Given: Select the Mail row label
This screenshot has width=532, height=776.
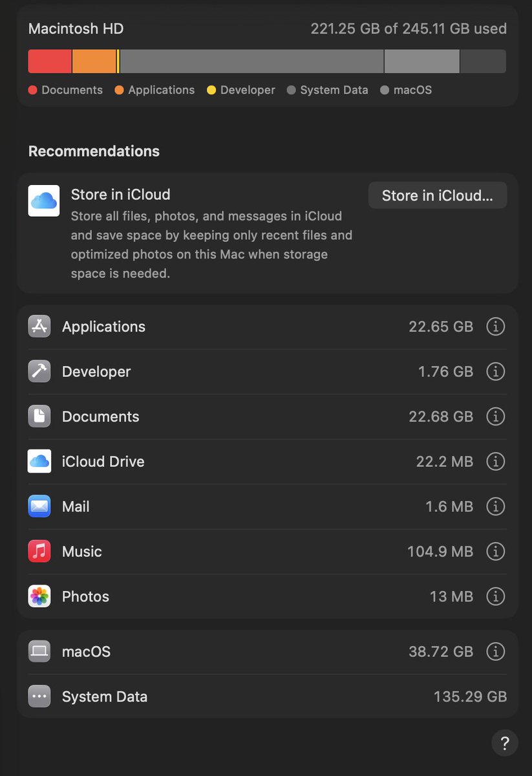Looking at the screenshot, I should [76, 506].
